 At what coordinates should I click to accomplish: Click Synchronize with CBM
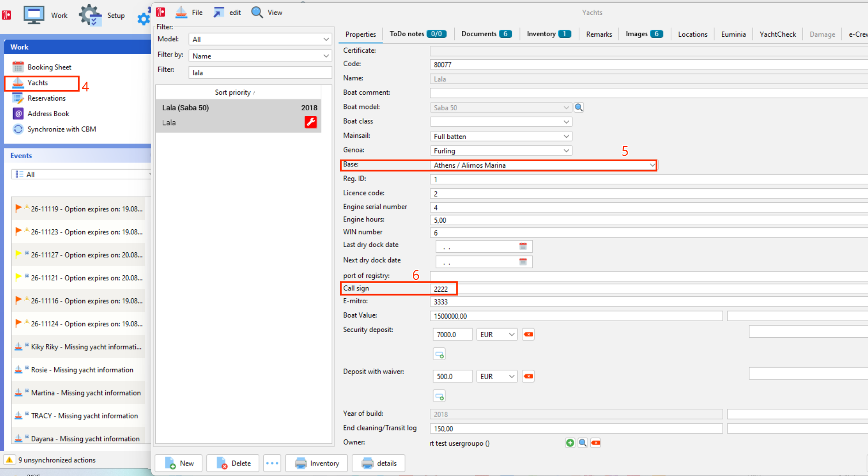[62, 129]
